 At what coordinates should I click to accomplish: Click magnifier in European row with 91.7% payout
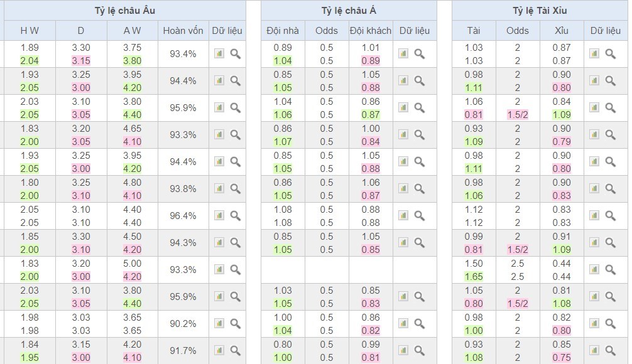(x=236, y=351)
